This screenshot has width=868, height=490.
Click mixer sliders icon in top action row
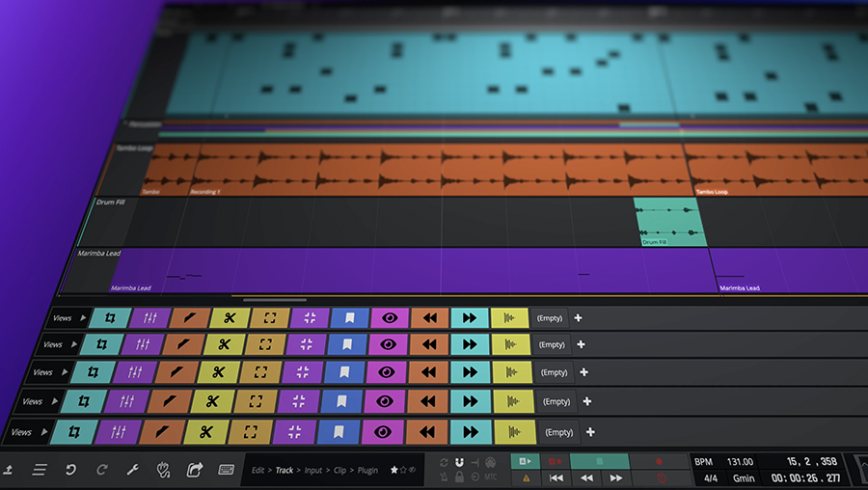click(x=150, y=317)
